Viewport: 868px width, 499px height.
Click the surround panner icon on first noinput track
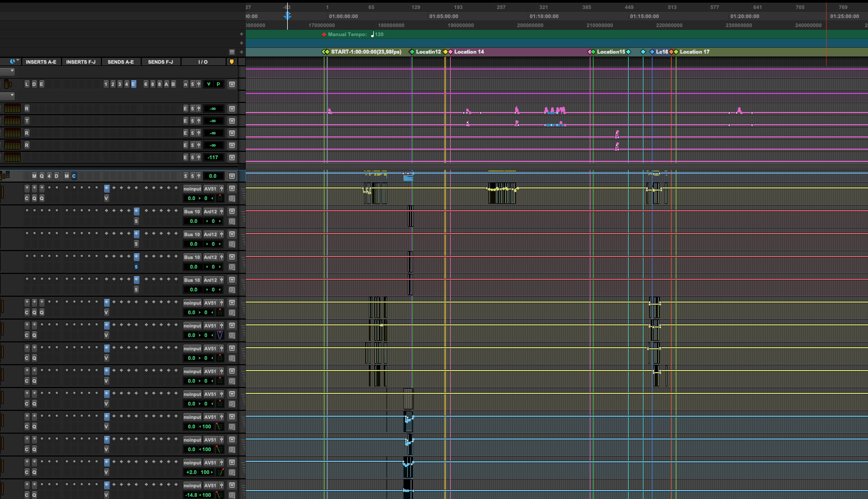[220, 198]
